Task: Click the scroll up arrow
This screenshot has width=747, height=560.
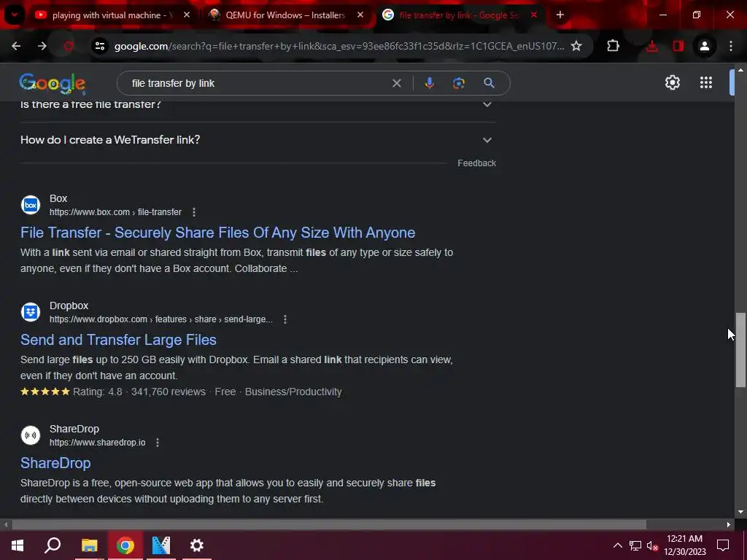Action: pos(740,70)
